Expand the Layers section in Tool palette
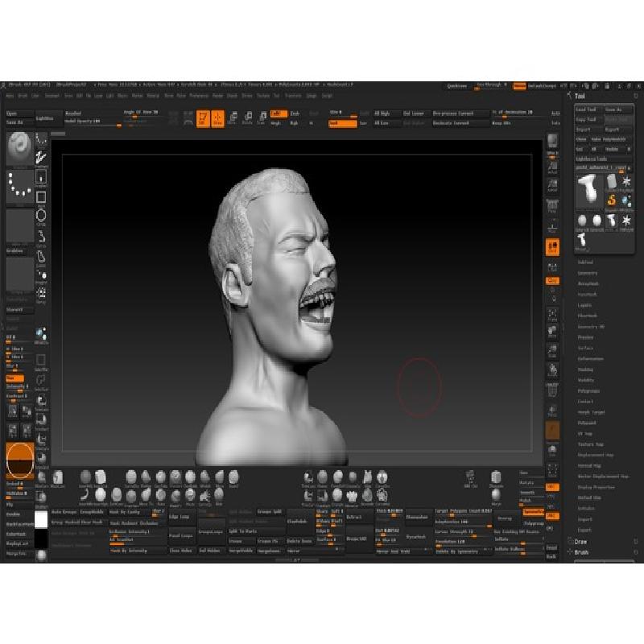 585,305
